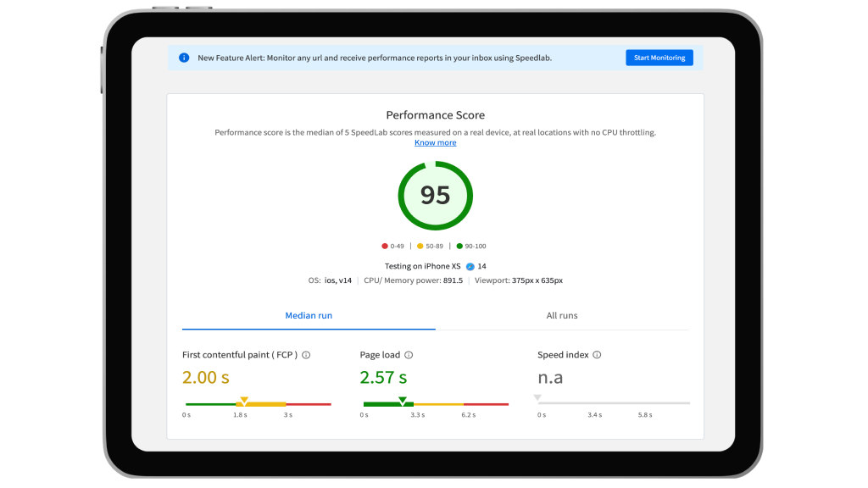Switch to the Median run tab
The height and width of the screenshot is (488, 868).
tap(309, 316)
